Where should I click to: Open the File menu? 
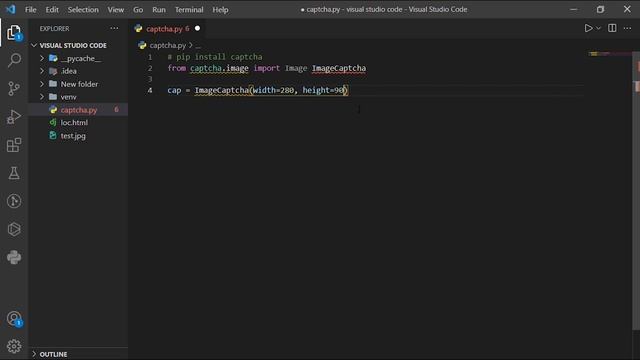[31, 9]
